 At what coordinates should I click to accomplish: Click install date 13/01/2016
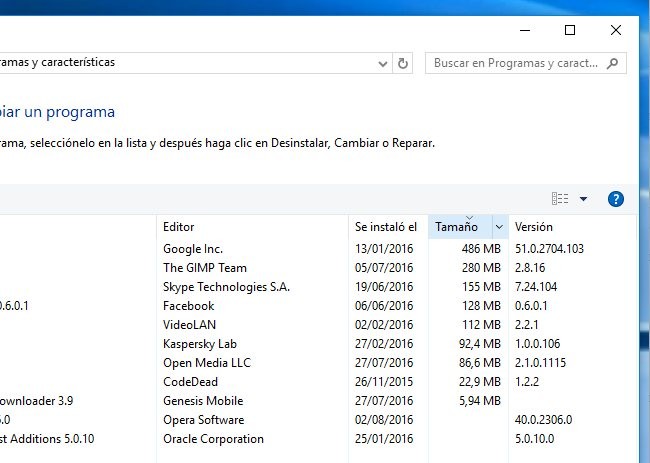[384, 249]
